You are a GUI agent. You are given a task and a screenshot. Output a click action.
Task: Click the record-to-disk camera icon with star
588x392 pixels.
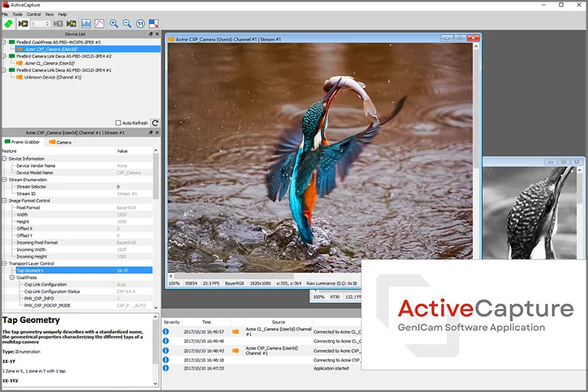[x=71, y=24]
